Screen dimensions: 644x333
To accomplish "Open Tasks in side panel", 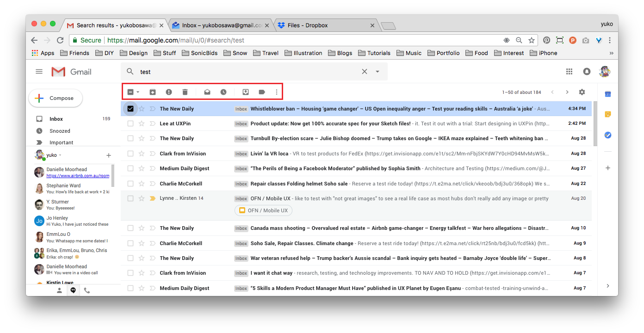I will (x=608, y=135).
